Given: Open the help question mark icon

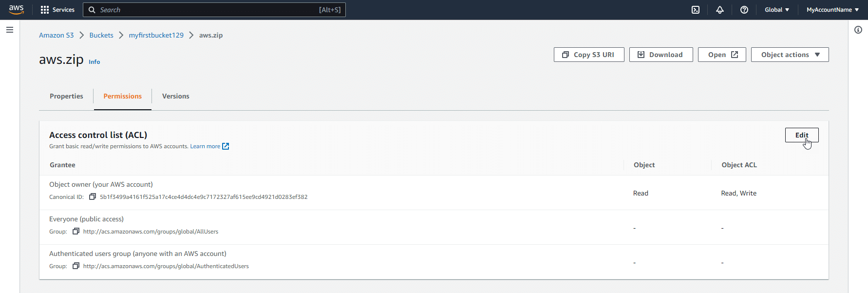Looking at the screenshot, I should tap(744, 10).
